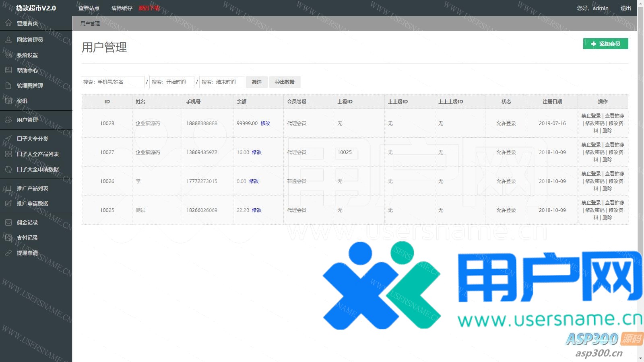This screenshot has width=644, height=362.
Task: Select the 用户管理 users icon in sidebar
Action: [x=8, y=120]
